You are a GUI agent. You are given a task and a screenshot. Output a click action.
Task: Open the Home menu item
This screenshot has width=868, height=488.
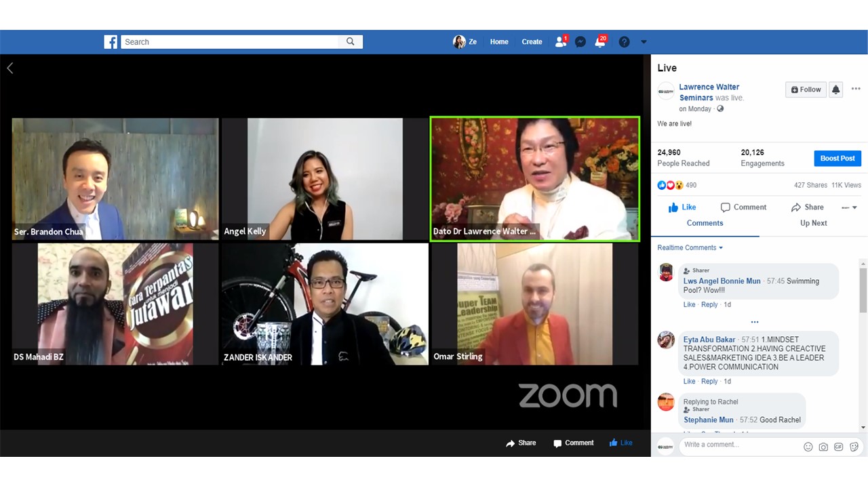pyautogui.click(x=499, y=42)
